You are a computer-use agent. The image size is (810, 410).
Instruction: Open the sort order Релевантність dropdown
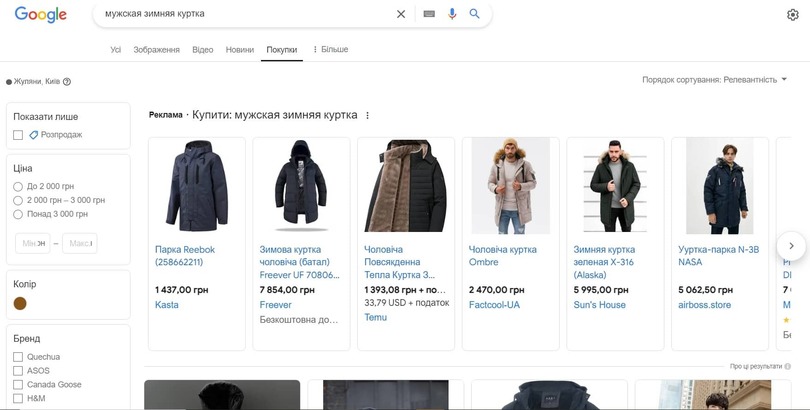714,80
